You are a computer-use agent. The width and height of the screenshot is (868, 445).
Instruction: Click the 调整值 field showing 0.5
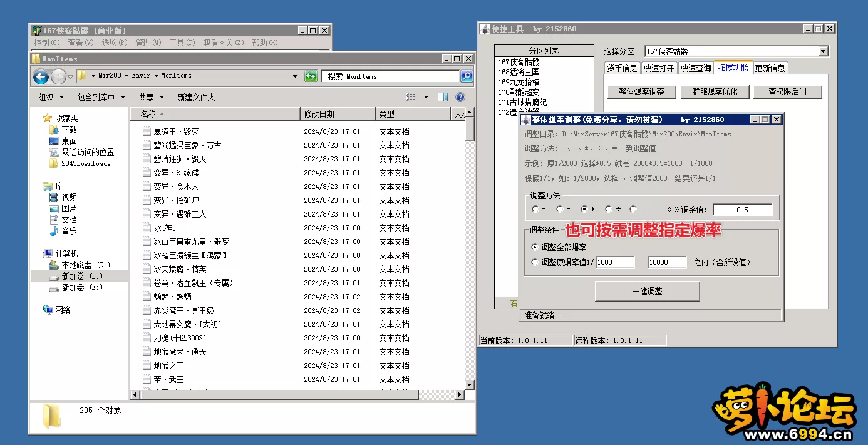tap(742, 210)
